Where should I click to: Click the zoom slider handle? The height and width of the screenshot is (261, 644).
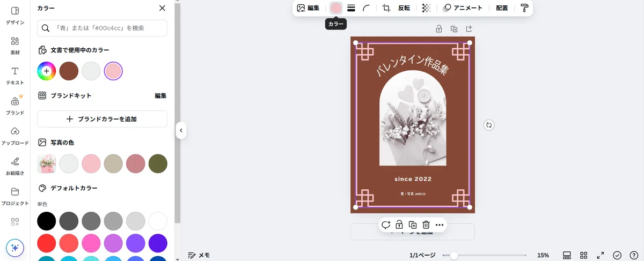point(454,256)
